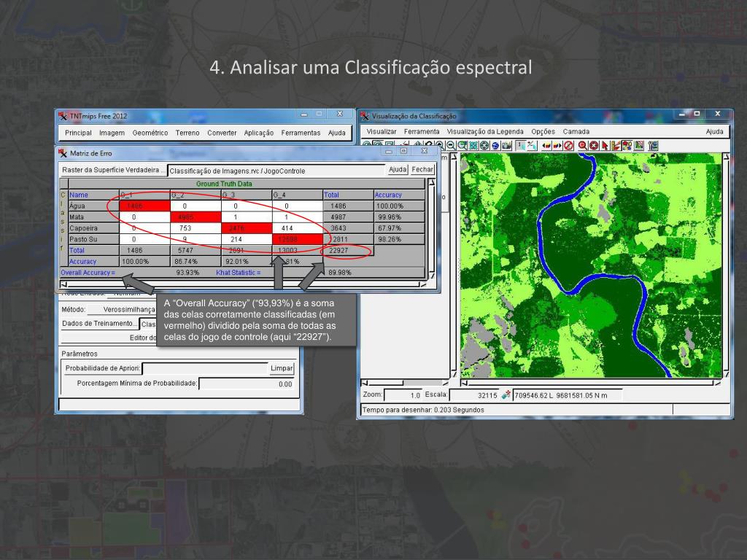747x560 pixels.
Task: Open Visualizar menu in classification viewer
Action: point(381,131)
